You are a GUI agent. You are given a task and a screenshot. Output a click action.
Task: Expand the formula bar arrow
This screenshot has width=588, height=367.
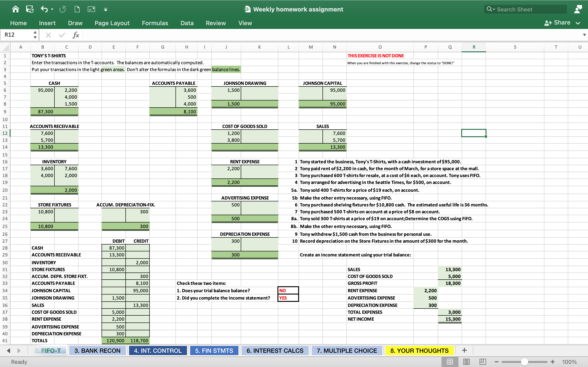[x=584, y=35]
